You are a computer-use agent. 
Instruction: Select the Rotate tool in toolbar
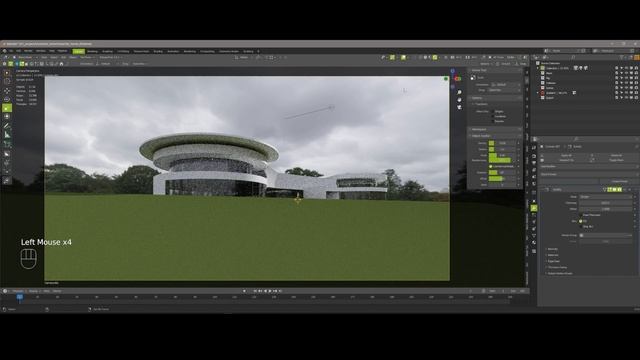tap(7, 99)
